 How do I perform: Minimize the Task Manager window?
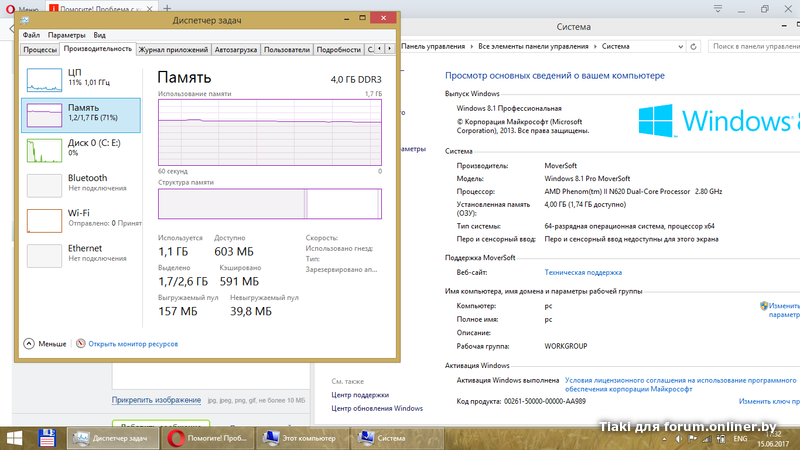(x=346, y=18)
